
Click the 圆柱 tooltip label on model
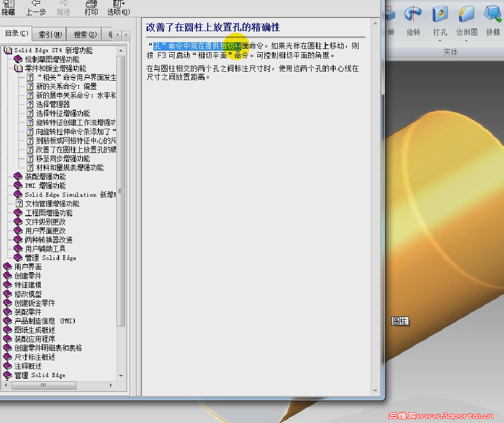coord(400,321)
